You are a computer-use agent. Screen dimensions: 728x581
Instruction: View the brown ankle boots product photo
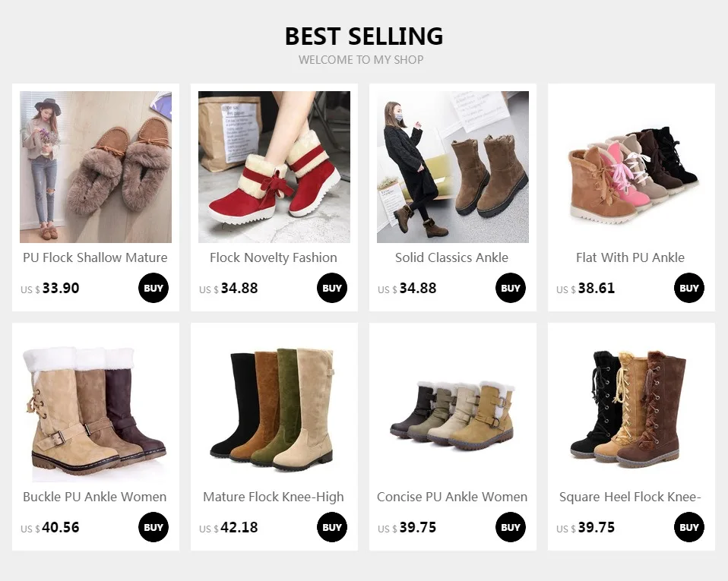click(453, 167)
